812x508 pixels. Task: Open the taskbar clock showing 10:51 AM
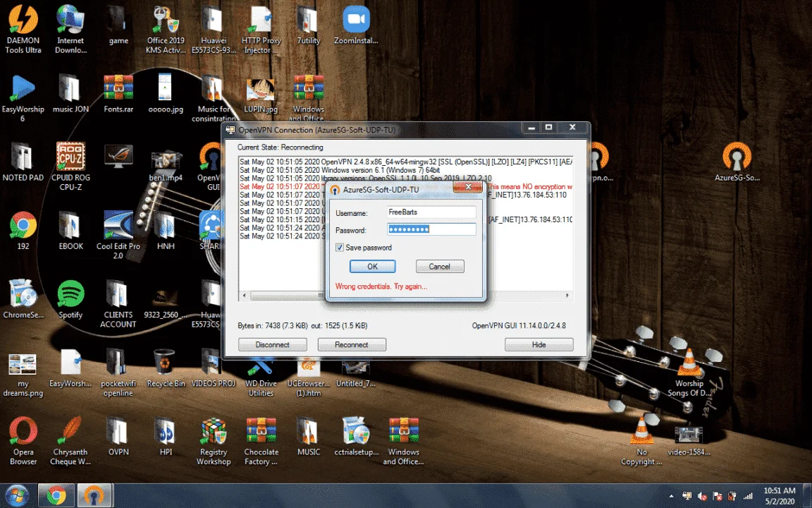780,495
